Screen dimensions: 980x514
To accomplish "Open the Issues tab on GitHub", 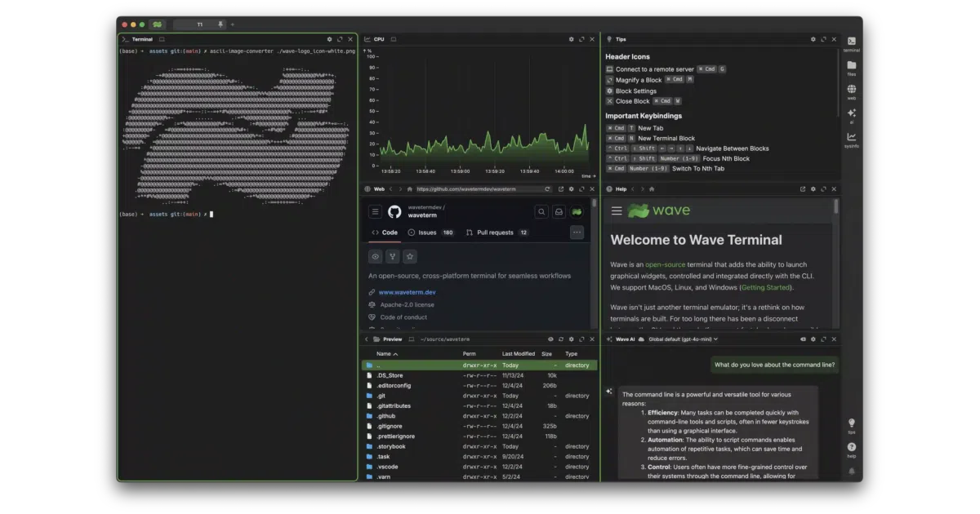I will pos(431,233).
